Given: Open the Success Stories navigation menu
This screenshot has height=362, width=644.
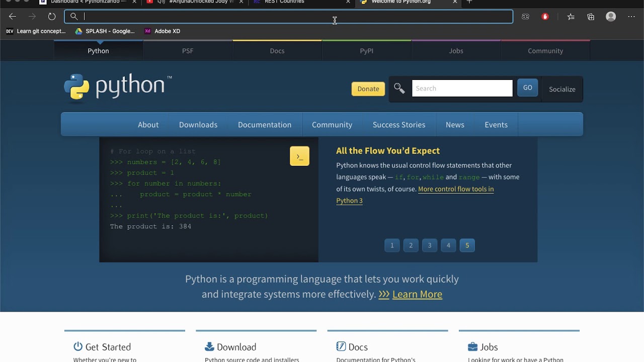Looking at the screenshot, I should pyautogui.click(x=399, y=125).
